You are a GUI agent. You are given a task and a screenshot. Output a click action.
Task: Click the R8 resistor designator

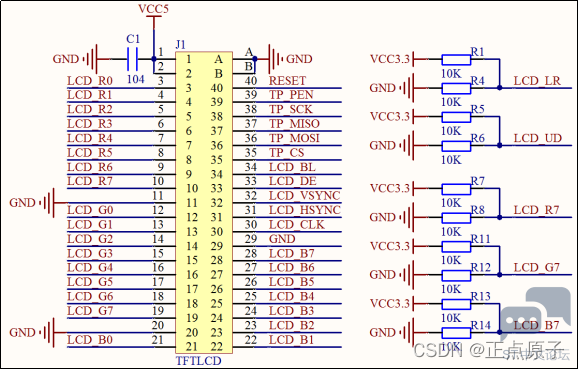(477, 210)
